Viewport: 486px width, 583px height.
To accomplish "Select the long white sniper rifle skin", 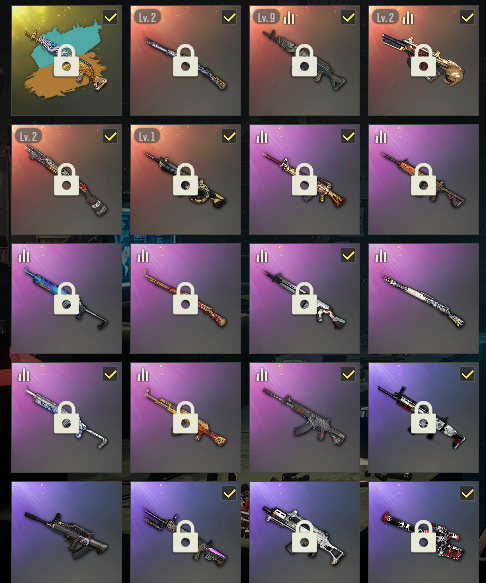I will click(423, 298).
